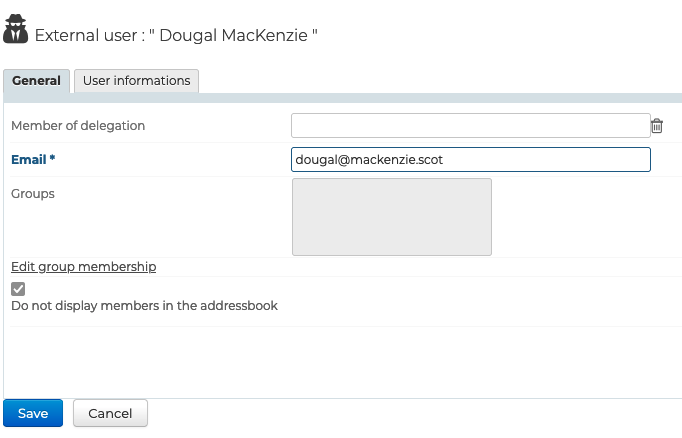Click the empty form area above Save
682x438 pixels.
pyautogui.click(x=340, y=362)
